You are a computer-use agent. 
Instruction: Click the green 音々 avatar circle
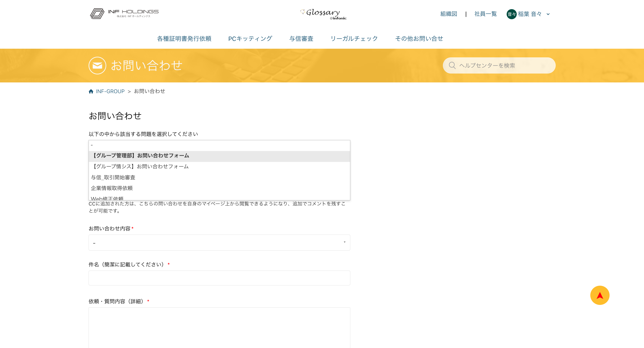point(511,14)
